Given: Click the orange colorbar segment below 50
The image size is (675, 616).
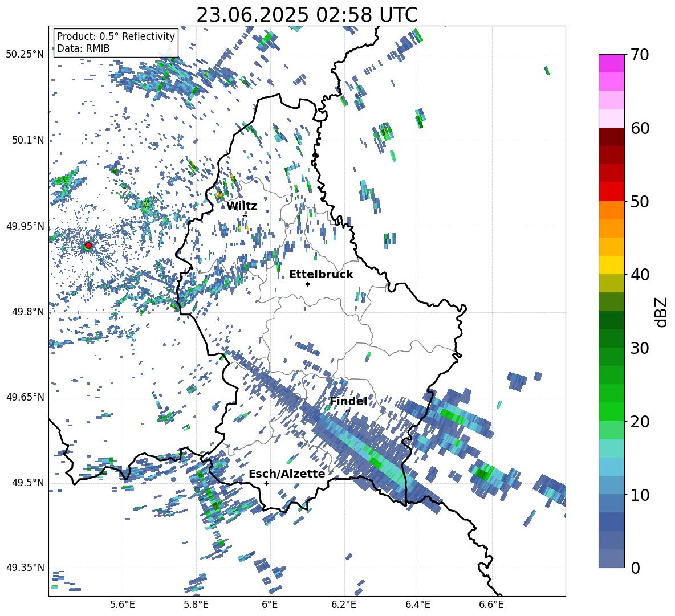Looking at the screenshot, I should (611, 210).
